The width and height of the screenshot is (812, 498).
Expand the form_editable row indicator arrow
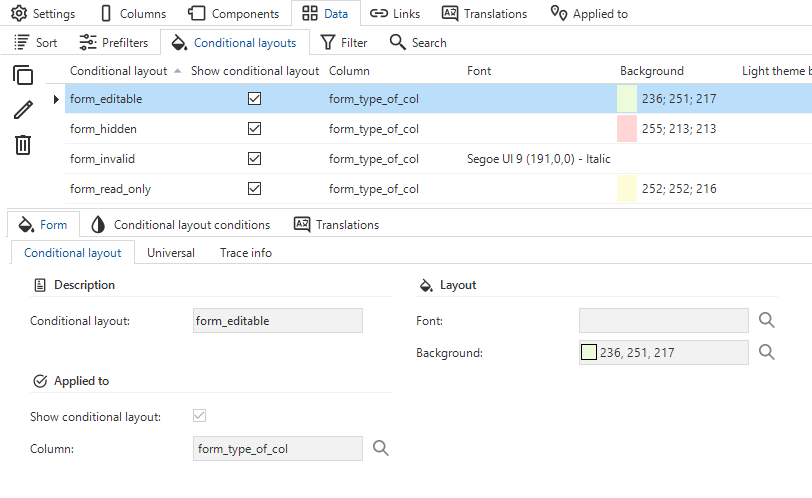tap(56, 99)
